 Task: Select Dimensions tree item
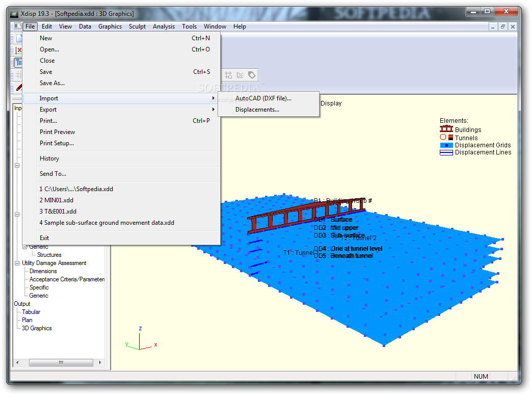click(43, 271)
